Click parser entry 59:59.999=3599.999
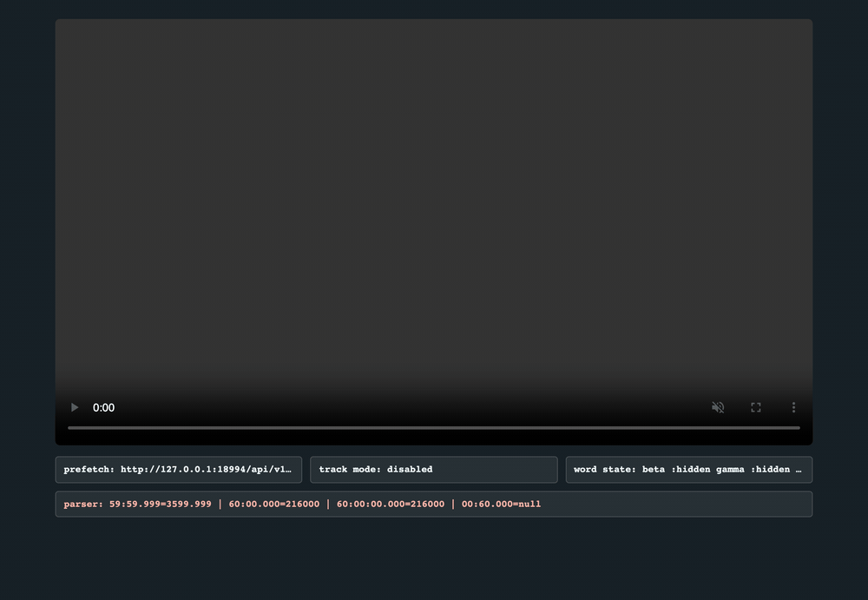 (160, 504)
